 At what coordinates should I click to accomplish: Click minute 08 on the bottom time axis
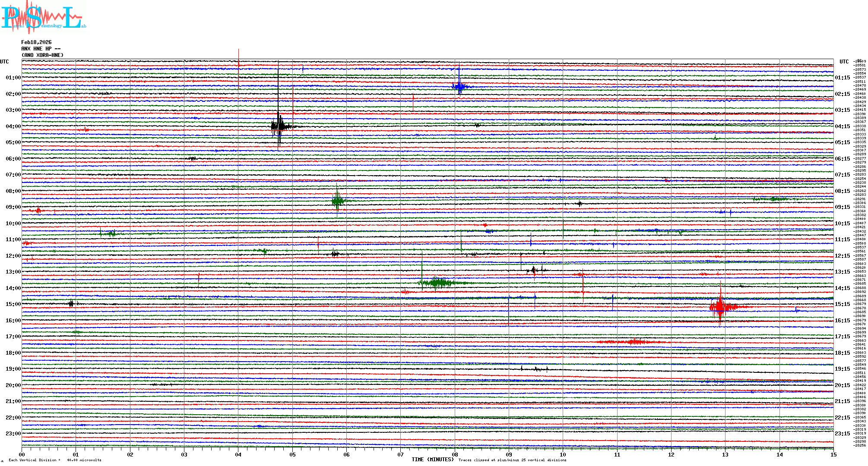pyautogui.click(x=455, y=454)
